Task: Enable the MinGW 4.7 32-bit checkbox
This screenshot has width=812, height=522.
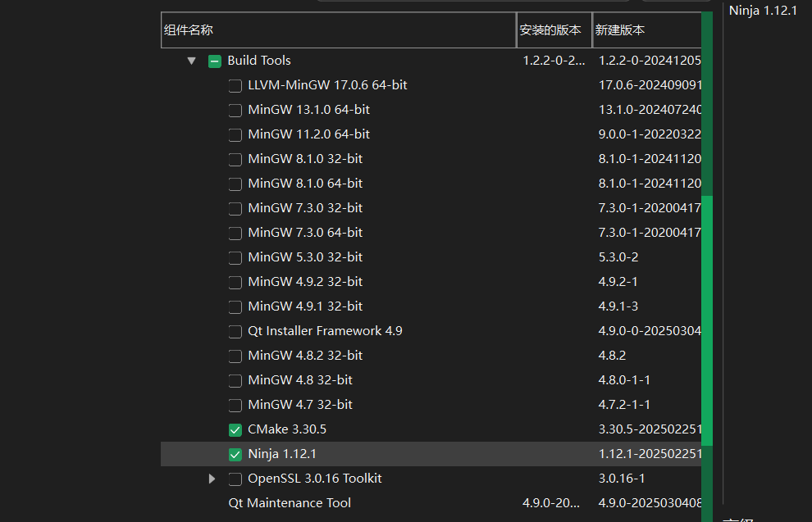Action: tap(235, 405)
